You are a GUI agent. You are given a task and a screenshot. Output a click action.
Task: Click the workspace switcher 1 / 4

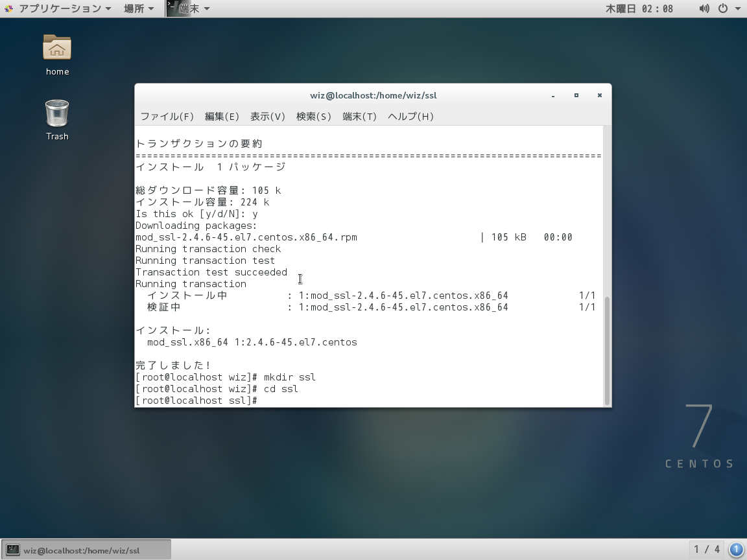(707, 550)
